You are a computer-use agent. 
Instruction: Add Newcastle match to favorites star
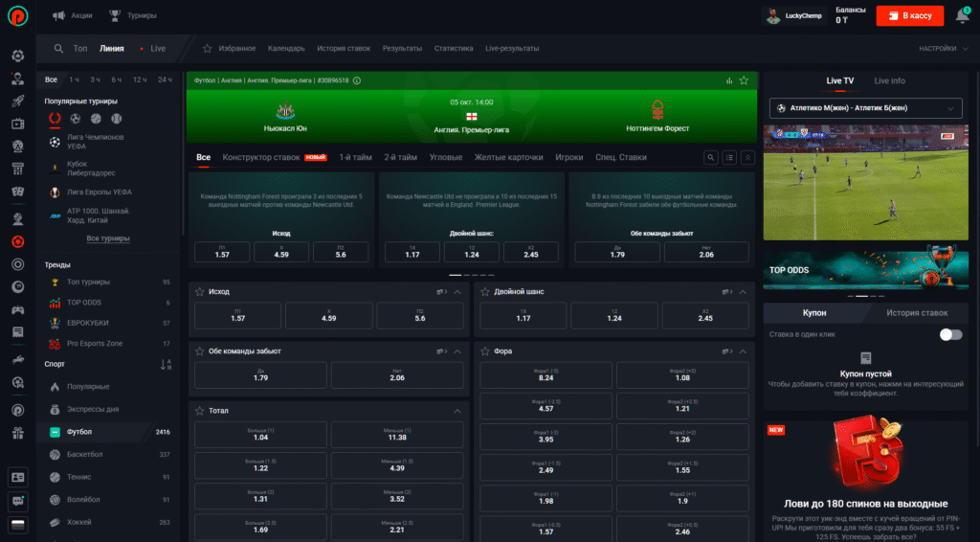pos(744,80)
